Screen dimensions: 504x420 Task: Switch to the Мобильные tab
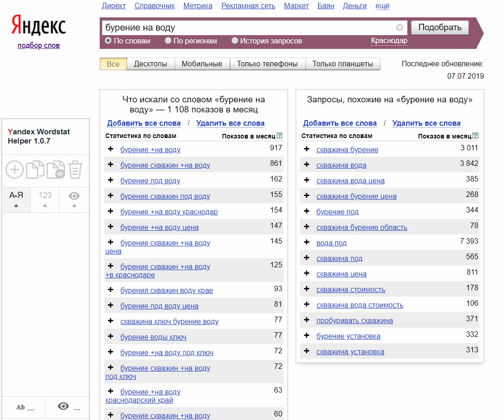202,64
